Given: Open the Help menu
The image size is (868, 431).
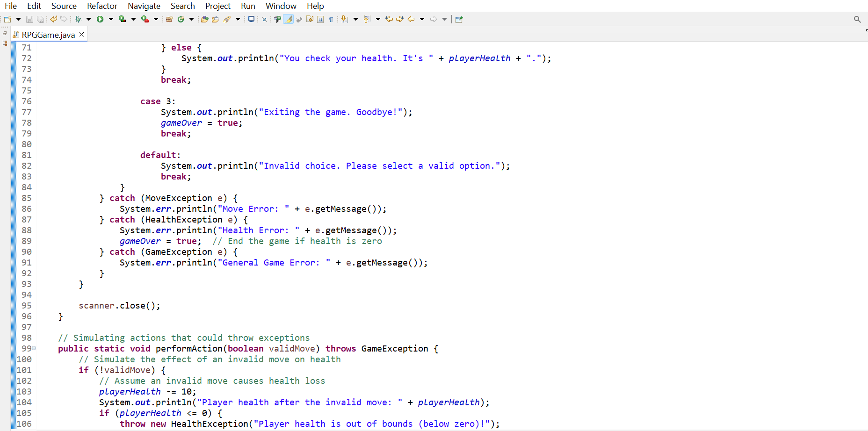Looking at the screenshot, I should [315, 6].
